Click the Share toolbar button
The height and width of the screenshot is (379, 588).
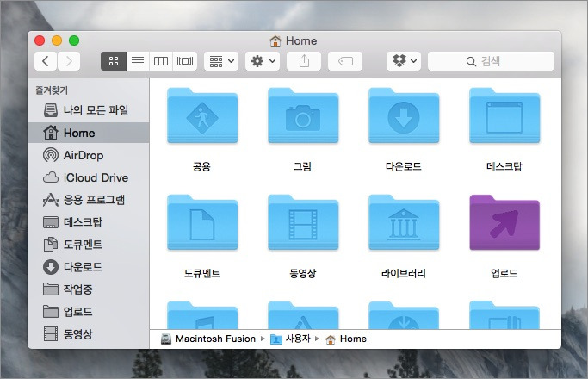[304, 61]
